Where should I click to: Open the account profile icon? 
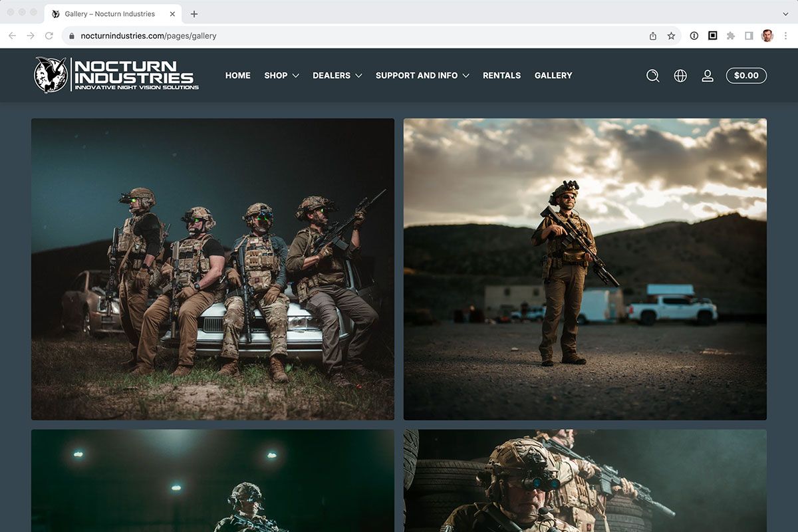click(708, 76)
